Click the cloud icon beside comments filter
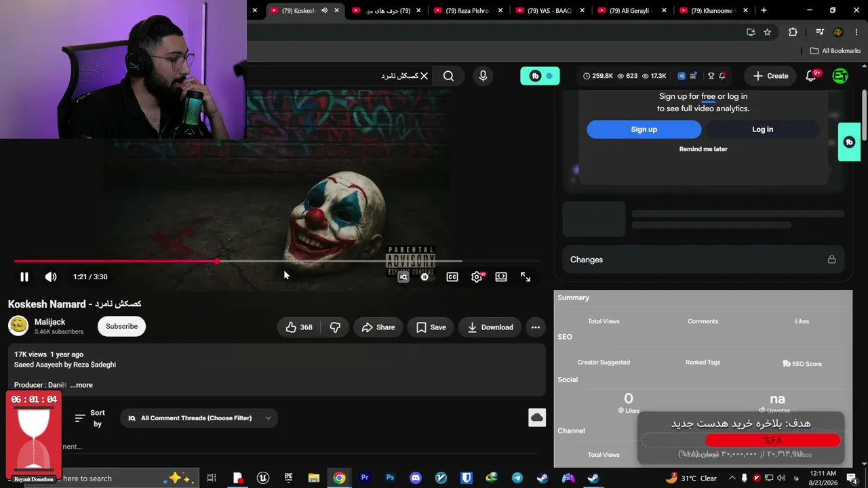The image size is (868, 488). pyautogui.click(x=537, y=418)
